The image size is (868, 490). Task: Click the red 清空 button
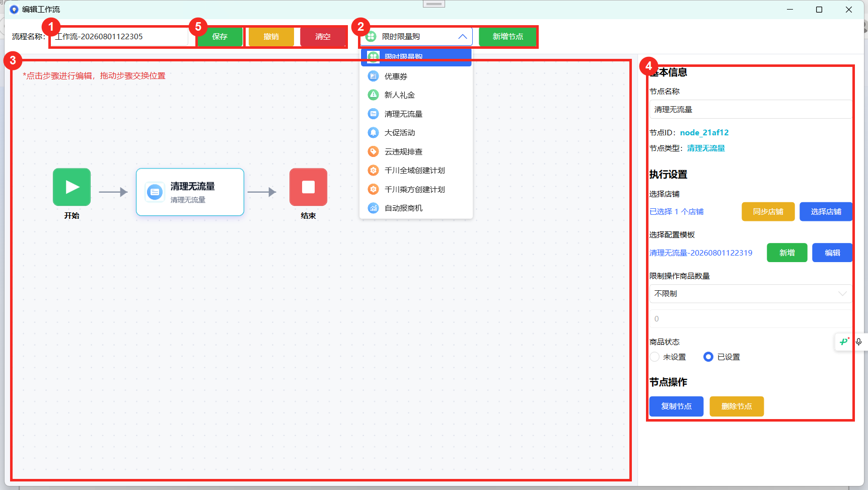point(323,36)
